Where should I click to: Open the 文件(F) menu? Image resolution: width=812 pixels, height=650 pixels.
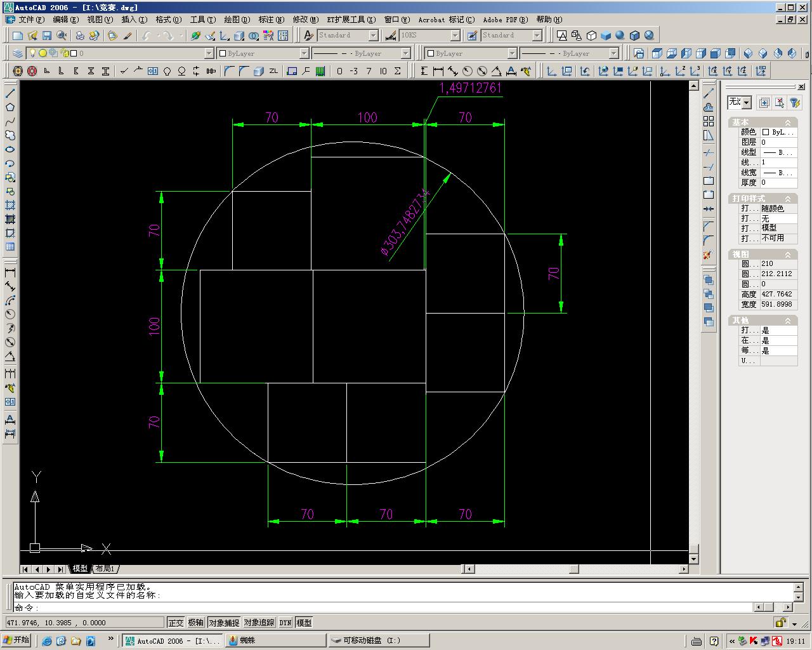point(31,20)
